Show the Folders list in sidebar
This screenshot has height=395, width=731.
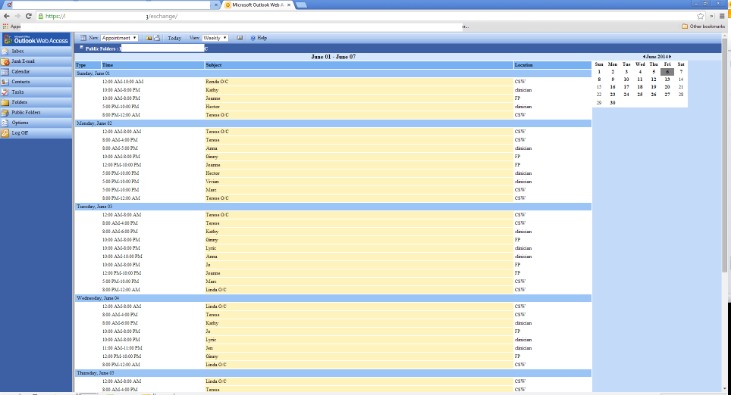pos(35,103)
